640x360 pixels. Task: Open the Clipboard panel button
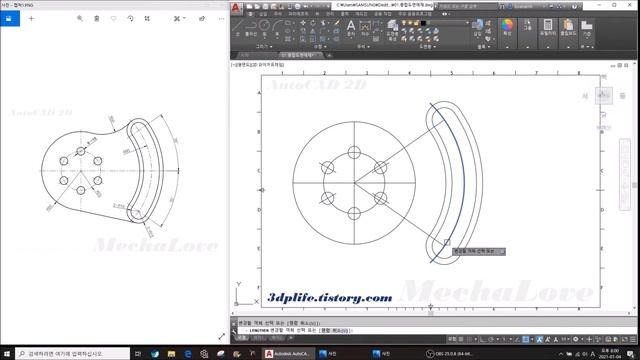click(568, 28)
